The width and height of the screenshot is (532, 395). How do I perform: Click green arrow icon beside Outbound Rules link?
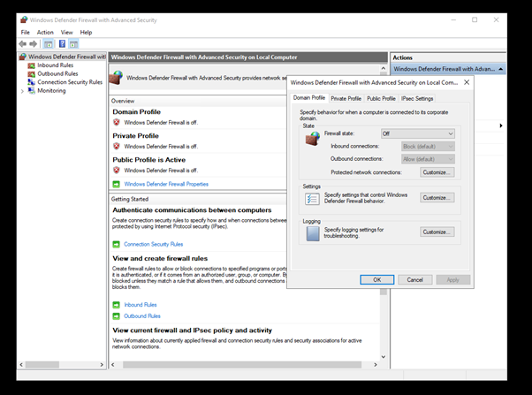(117, 316)
